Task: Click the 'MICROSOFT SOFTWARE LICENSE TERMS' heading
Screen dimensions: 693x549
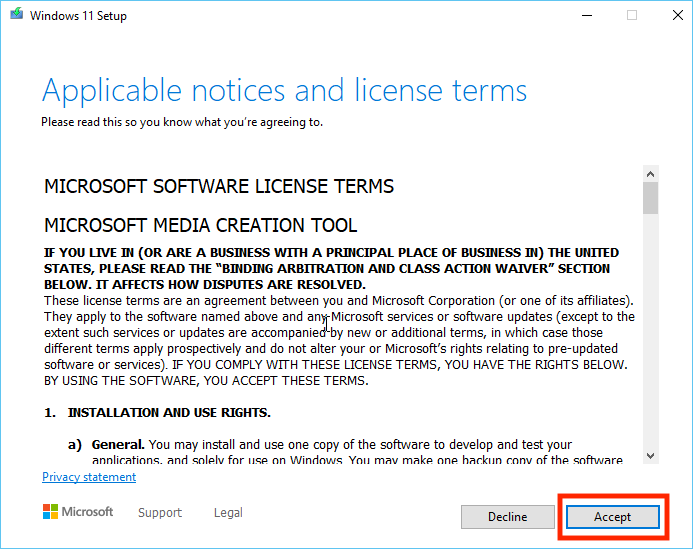Action: click(x=219, y=187)
